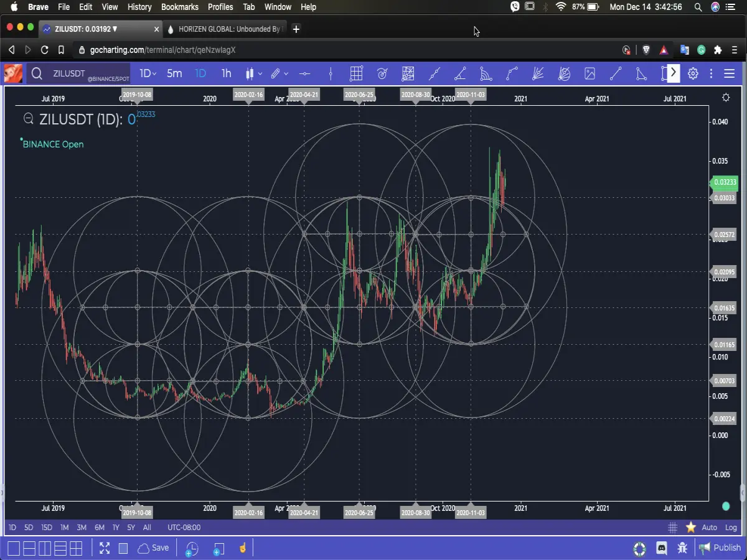The height and width of the screenshot is (560, 747).
Task: Select the arcs fan tool
Action: click(x=486, y=73)
